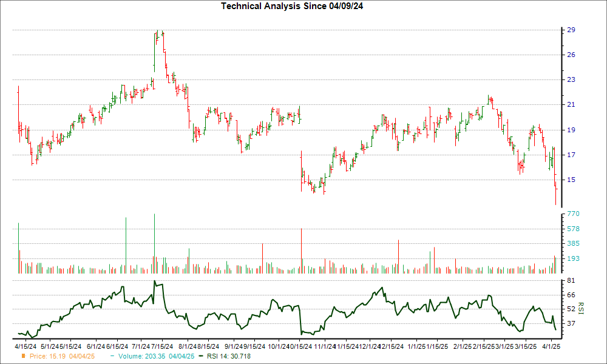Click the 1/15/25 date axis label

click(438, 346)
